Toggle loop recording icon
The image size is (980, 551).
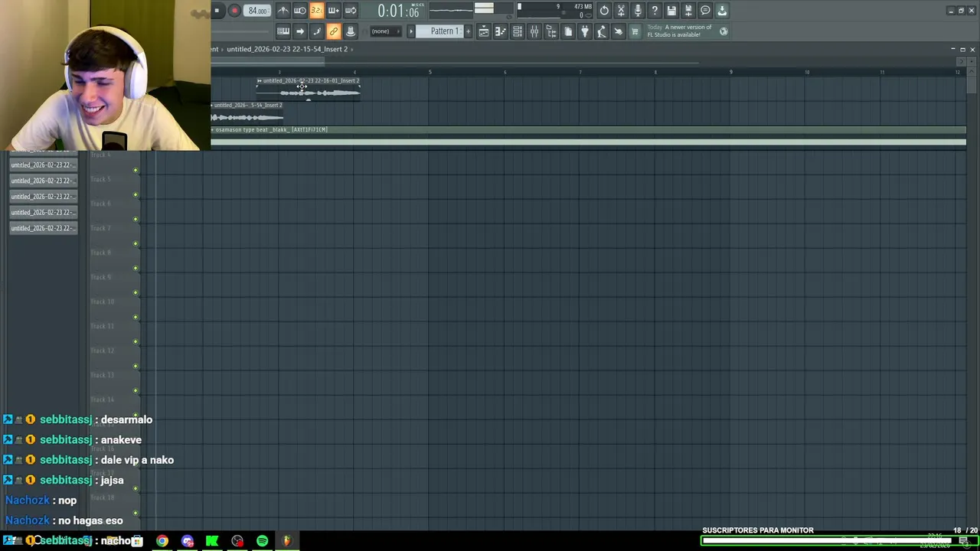(351, 11)
